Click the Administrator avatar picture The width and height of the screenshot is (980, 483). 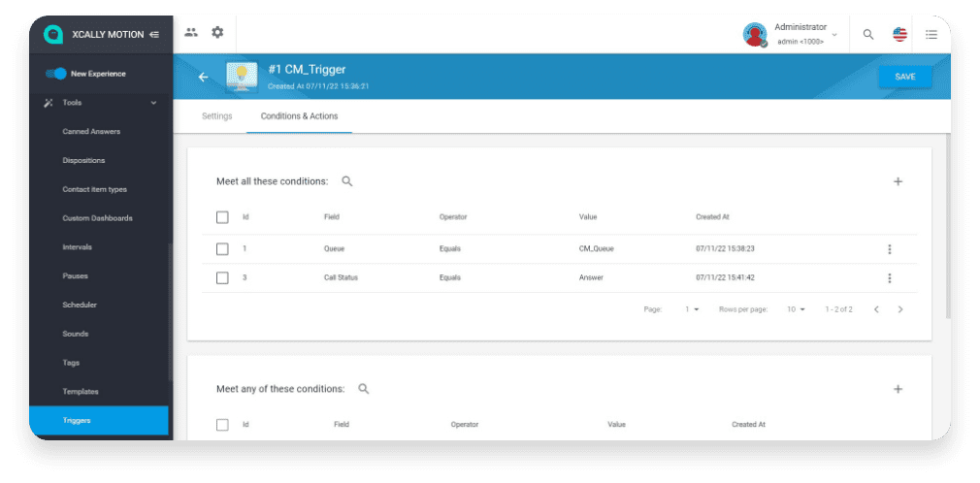pyautogui.click(x=755, y=34)
